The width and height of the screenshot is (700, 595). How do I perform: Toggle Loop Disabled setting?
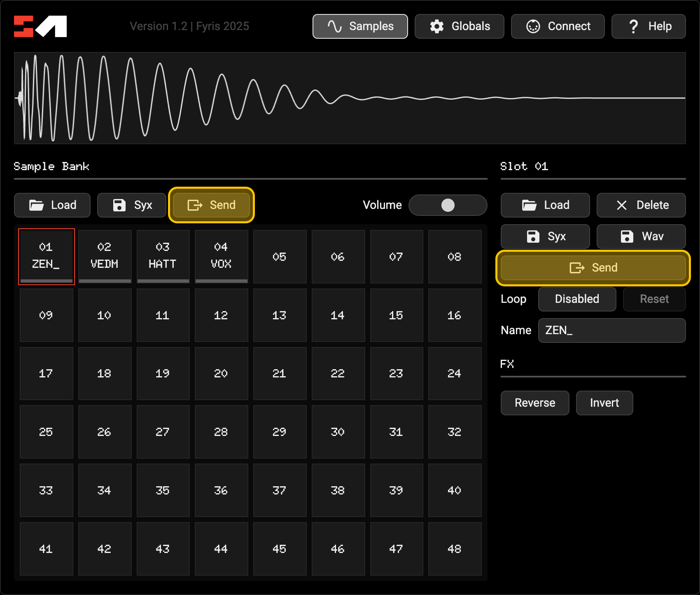point(577,299)
